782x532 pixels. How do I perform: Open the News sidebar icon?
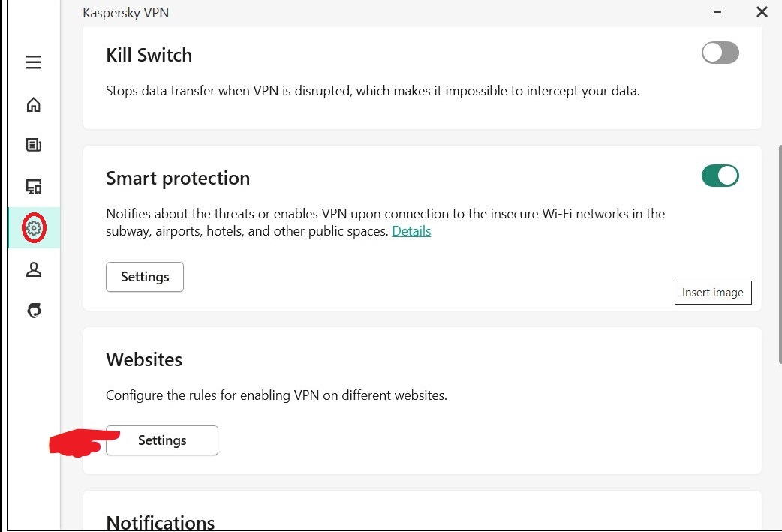click(34, 145)
